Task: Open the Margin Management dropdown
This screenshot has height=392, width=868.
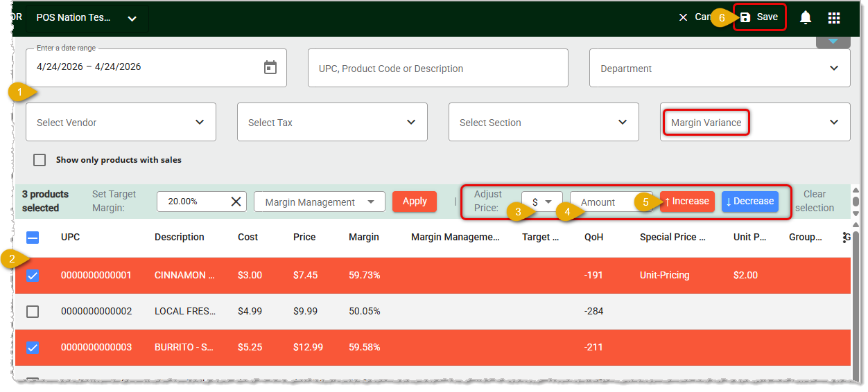Action: (x=320, y=202)
